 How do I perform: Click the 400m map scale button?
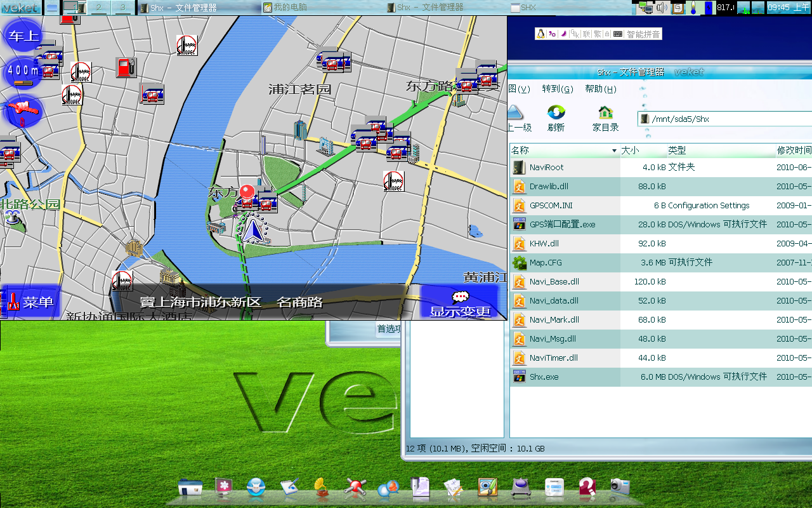click(x=23, y=72)
